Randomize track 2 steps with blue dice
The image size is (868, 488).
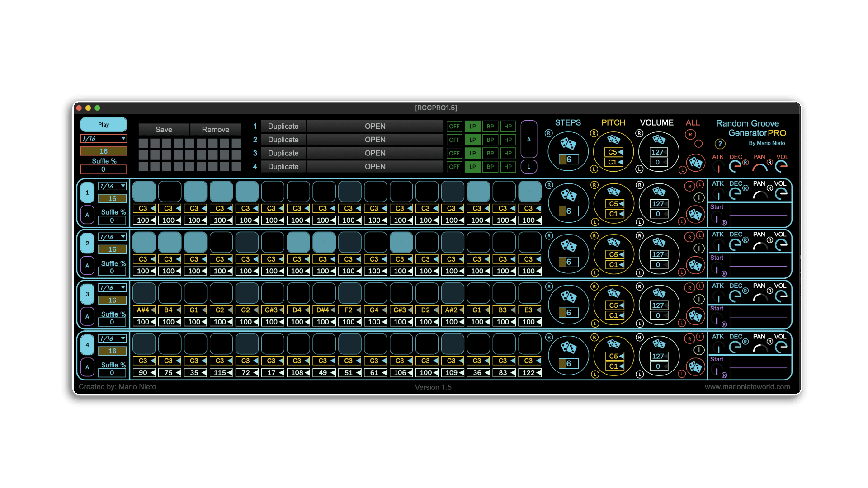[568, 246]
